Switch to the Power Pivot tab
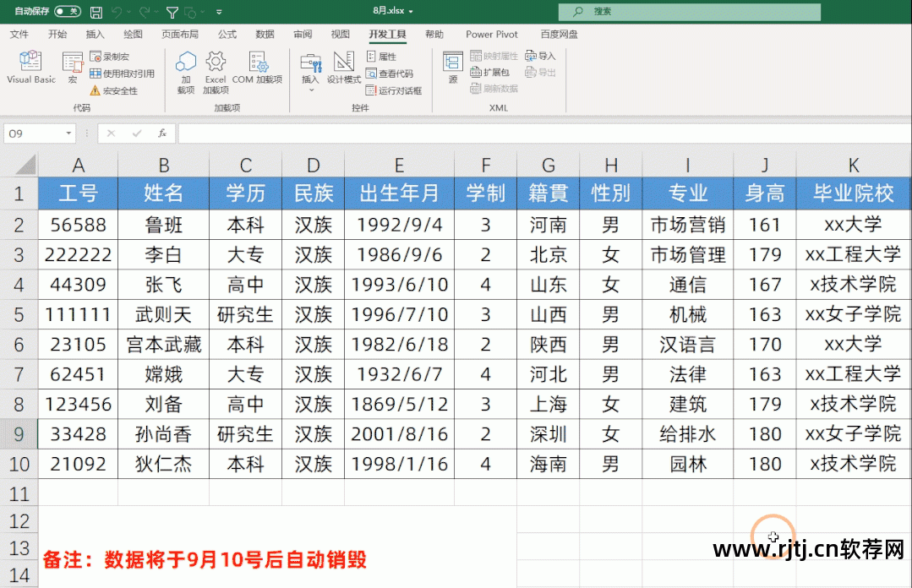912x588 pixels. tap(491, 34)
